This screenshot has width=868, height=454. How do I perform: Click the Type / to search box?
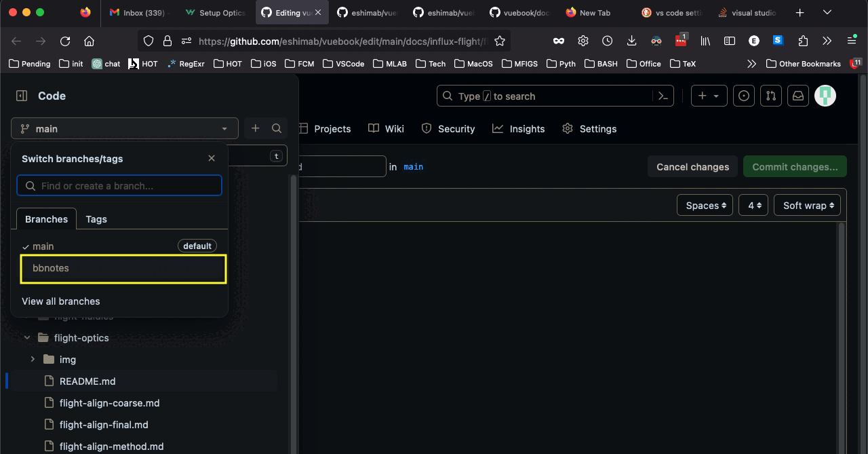556,96
